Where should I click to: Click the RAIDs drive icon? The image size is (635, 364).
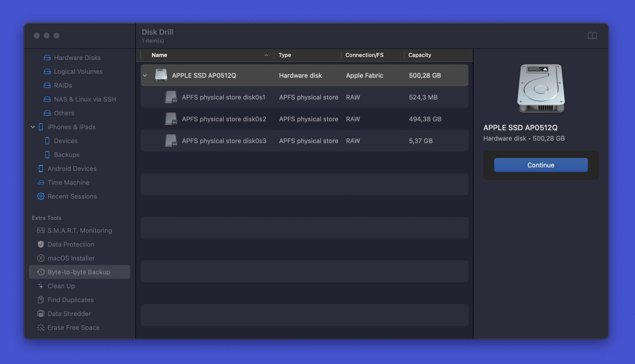pos(47,85)
